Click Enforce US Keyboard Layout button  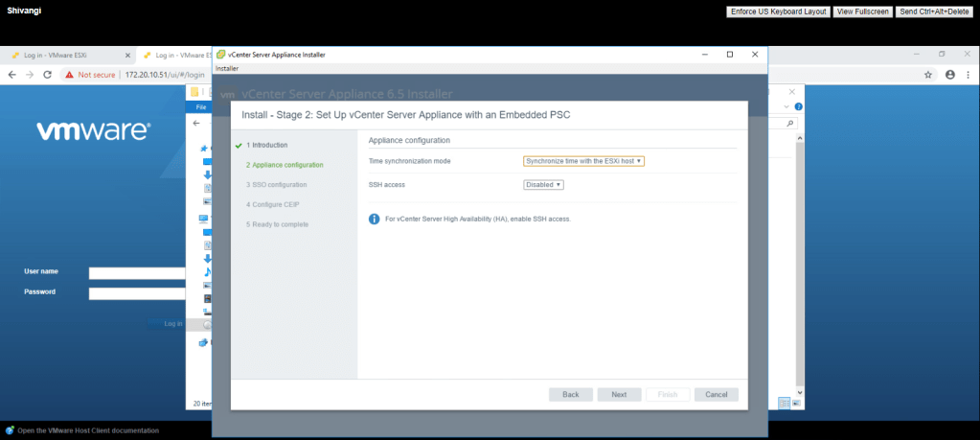[777, 12]
